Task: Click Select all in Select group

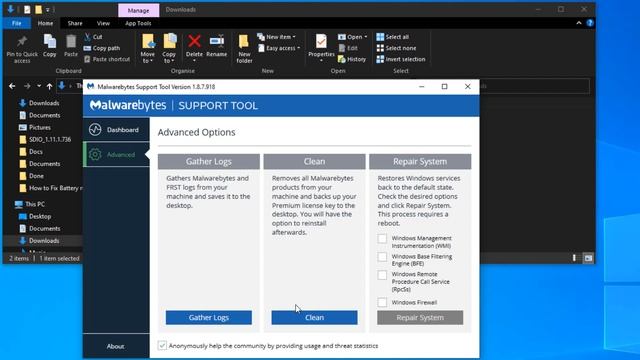Action: [x=393, y=37]
